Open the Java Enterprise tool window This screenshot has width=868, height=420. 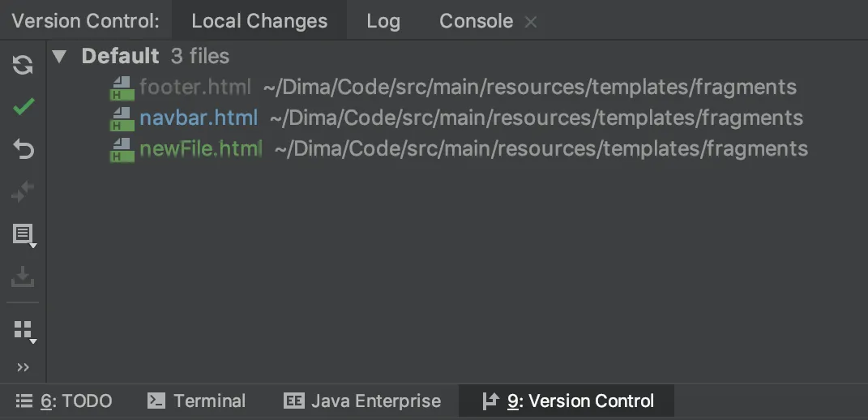362,401
